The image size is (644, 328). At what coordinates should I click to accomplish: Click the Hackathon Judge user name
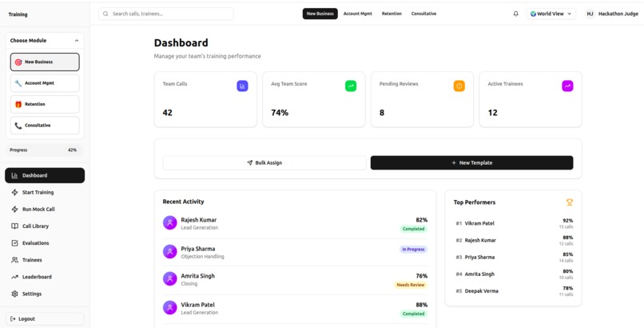click(x=618, y=14)
